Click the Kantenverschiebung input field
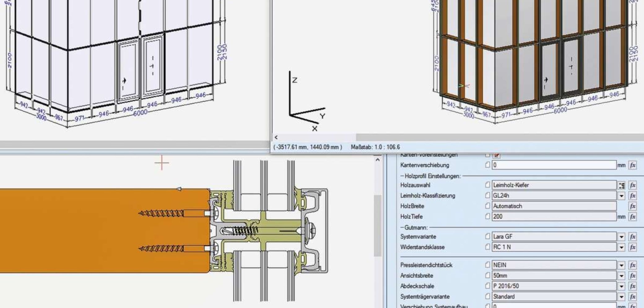644x308 pixels. 554,165
